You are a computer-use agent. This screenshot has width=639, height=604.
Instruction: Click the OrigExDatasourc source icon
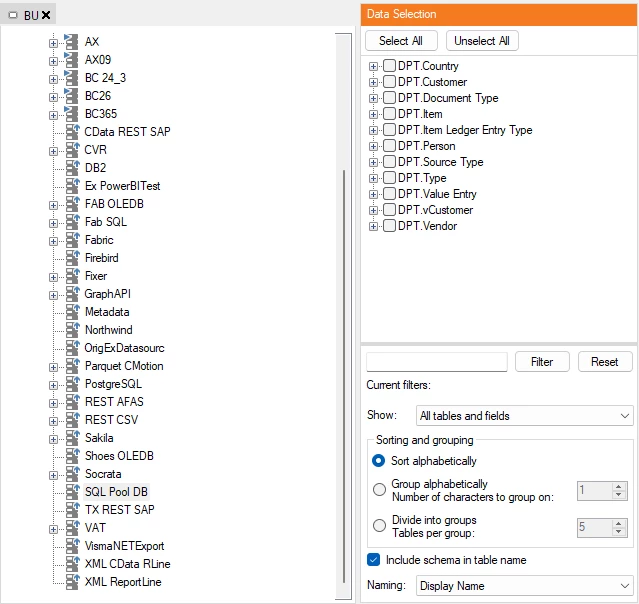pos(73,348)
